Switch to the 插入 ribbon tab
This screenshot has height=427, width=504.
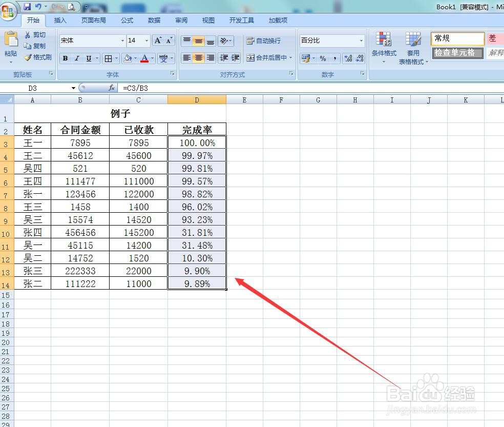60,21
